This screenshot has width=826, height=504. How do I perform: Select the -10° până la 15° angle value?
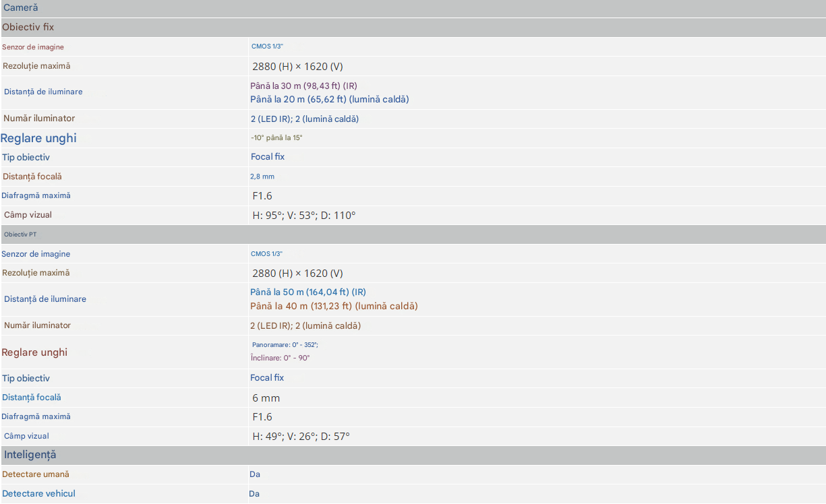[x=276, y=138]
